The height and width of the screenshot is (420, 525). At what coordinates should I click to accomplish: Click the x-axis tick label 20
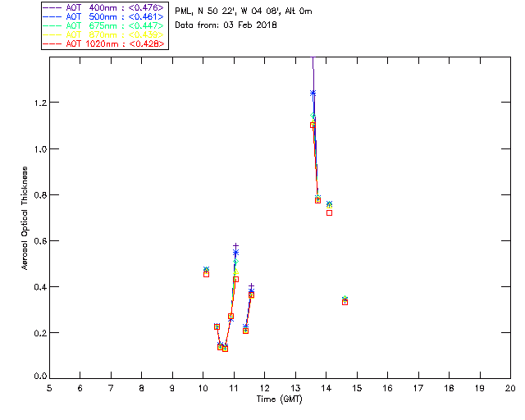[510, 388]
